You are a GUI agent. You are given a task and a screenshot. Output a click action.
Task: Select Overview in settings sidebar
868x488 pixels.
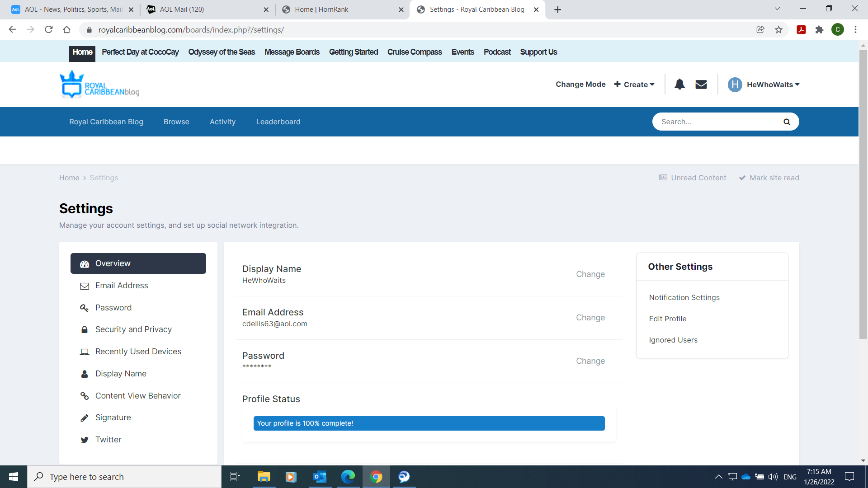pos(138,263)
